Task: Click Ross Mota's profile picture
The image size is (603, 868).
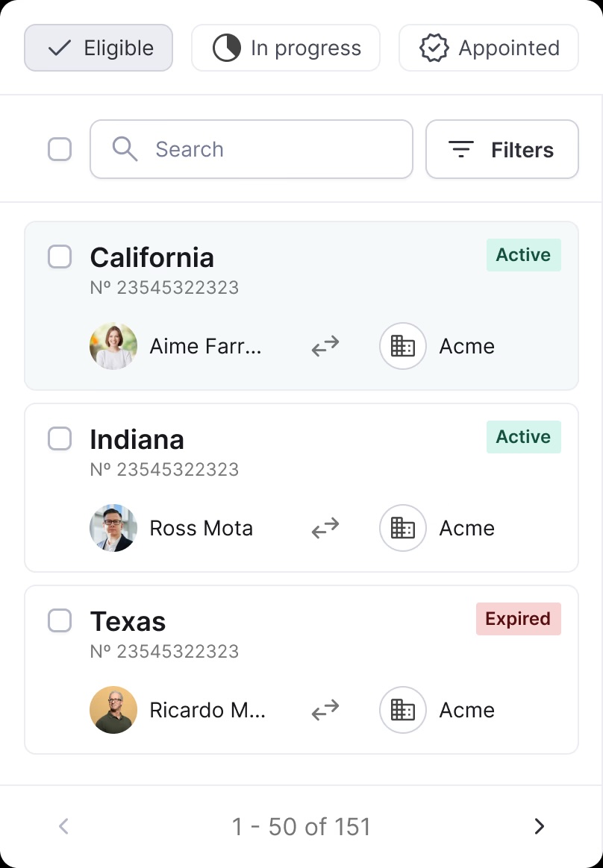Action: pyautogui.click(x=113, y=528)
